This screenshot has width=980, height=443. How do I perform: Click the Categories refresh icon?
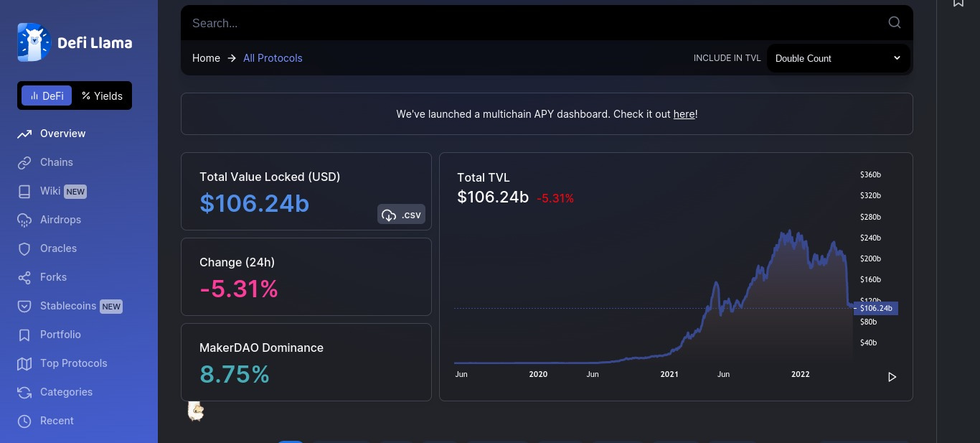[24, 392]
